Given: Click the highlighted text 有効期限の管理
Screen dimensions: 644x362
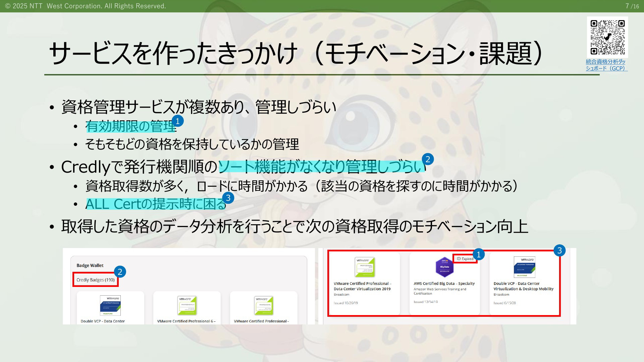Looking at the screenshot, I should point(131,126).
